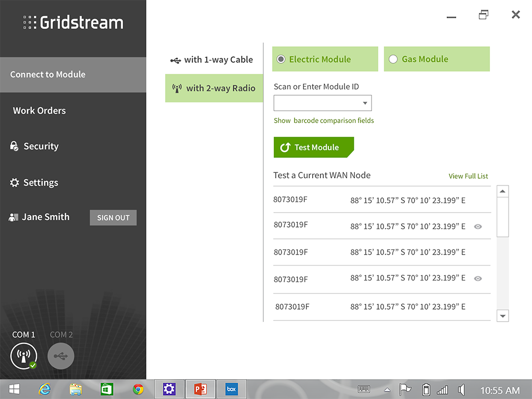Toggle the eye icon on the second WAN node

pyautogui.click(x=478, y=227)
